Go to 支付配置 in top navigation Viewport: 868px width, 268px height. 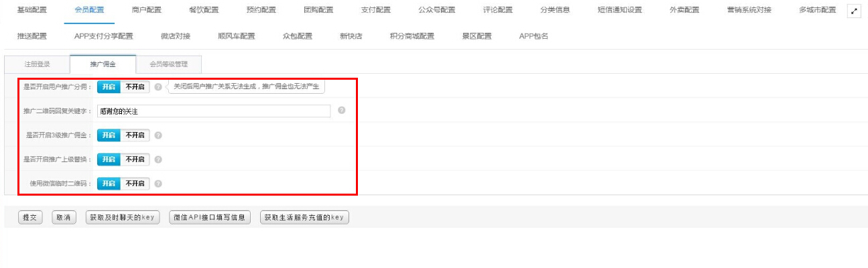[x=377, y=10]
